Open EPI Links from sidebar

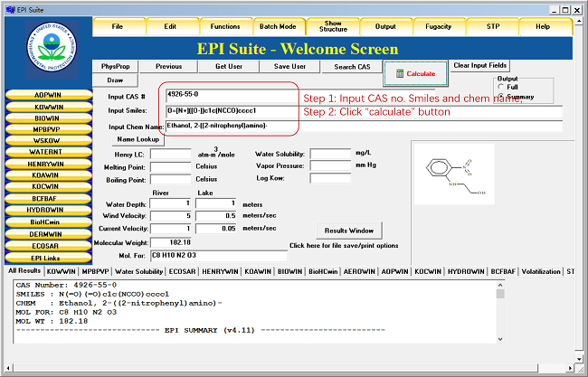[x=48, y=259]
